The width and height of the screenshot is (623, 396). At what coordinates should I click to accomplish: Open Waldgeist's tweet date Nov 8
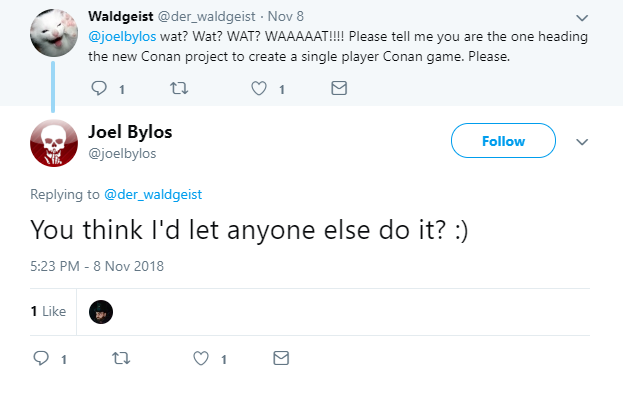tap(286, 16)
